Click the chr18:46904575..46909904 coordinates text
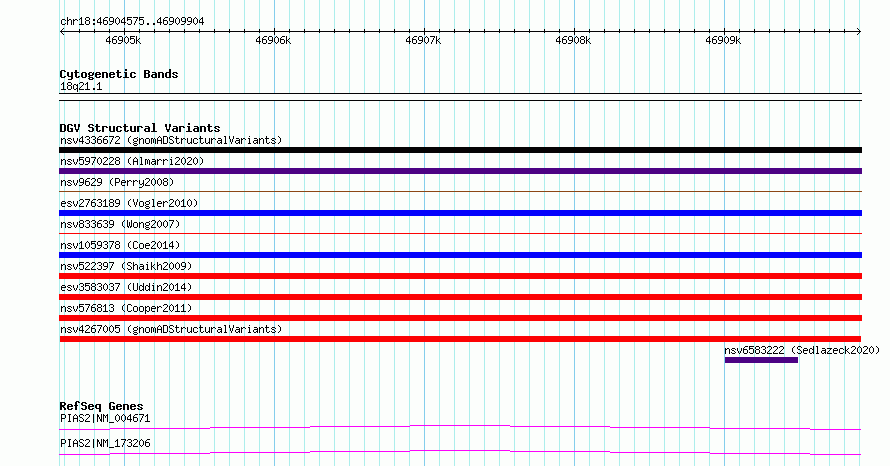 click(132, 22)
